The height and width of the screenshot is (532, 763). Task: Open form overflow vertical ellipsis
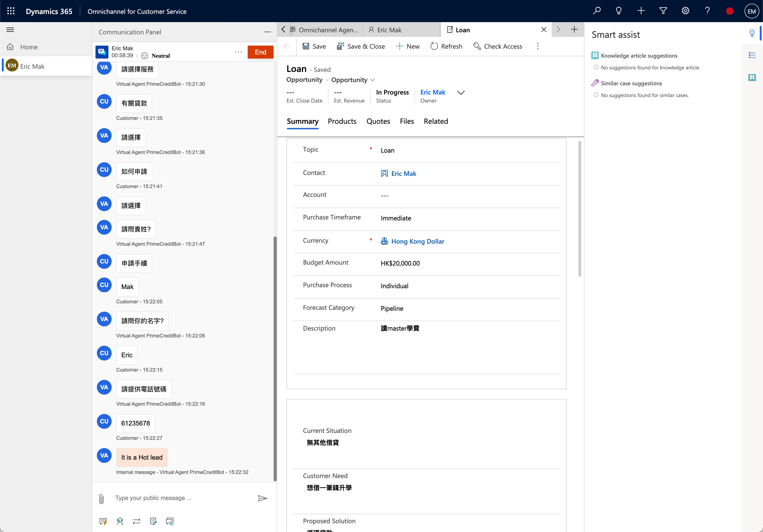point(538,47)
